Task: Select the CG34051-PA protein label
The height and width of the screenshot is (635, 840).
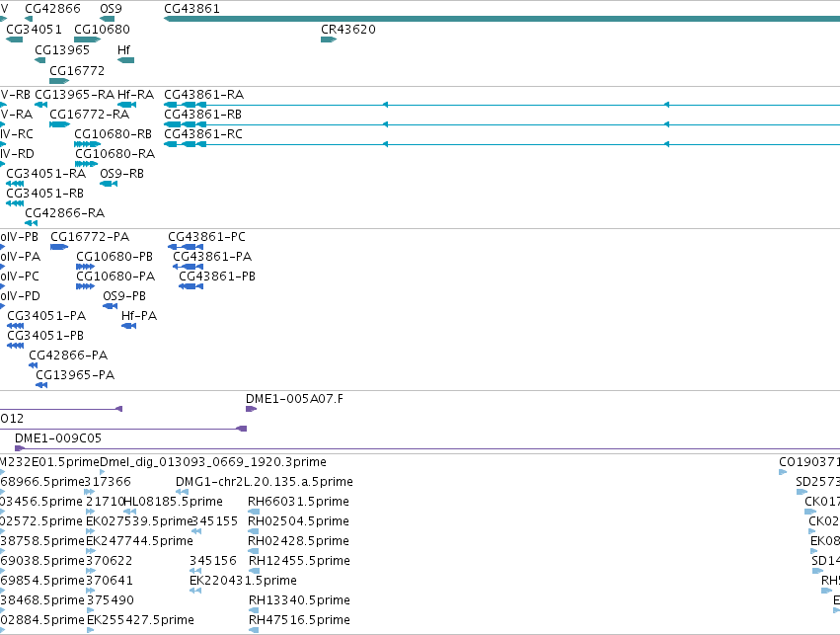Action: coord(46,316)
